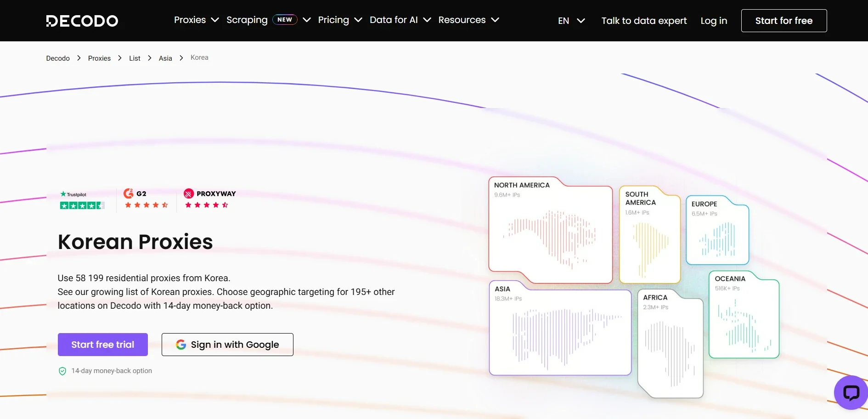Expand the Resources menu chevron
This screenshot has height=419, width=868.
click(495, 20)
